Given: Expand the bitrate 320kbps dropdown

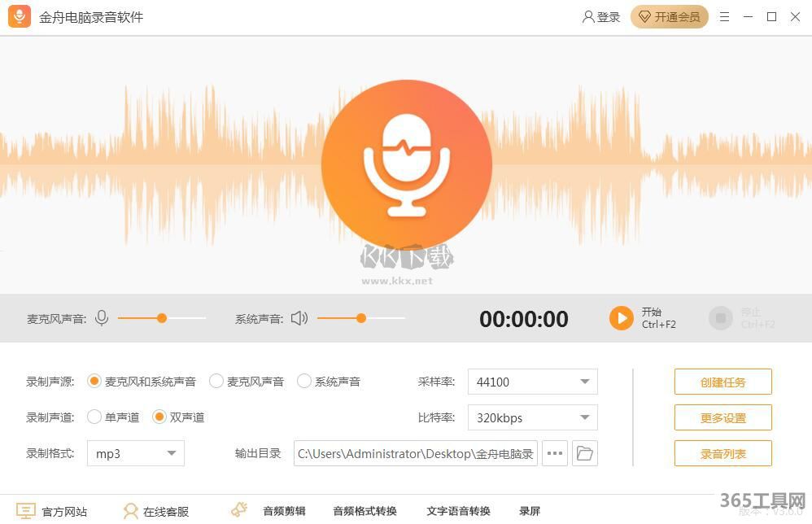Looking at the screenshot, I should (584, 417).
